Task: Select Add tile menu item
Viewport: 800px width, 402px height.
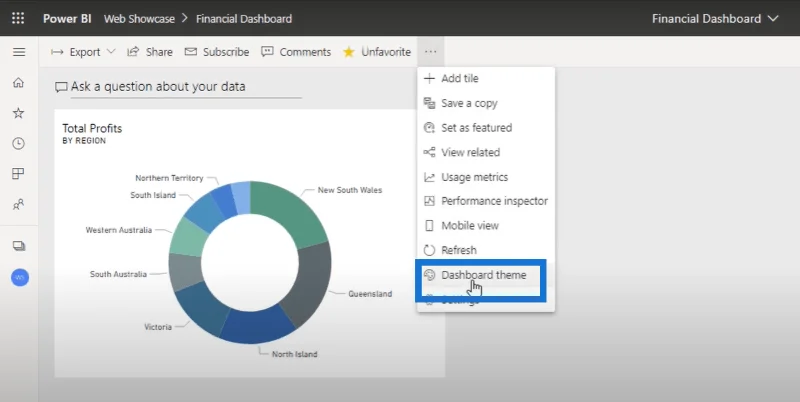Action: tap(486, 79)
